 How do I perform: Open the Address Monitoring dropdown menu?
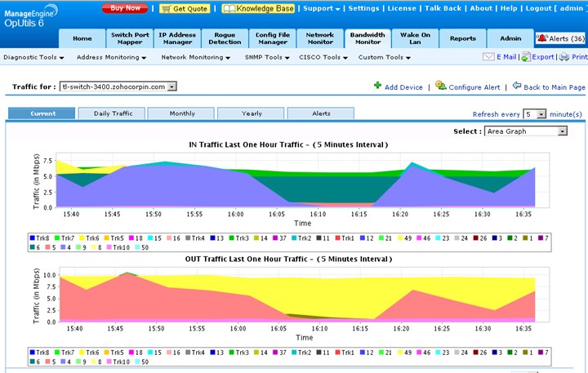pyautogui.click(x=111, y=57)
